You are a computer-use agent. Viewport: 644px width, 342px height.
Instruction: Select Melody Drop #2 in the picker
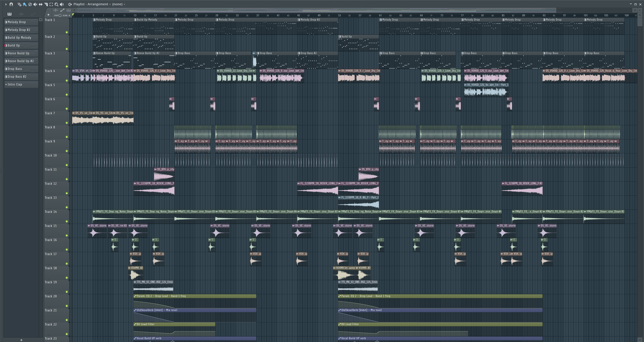pos(21,30)
